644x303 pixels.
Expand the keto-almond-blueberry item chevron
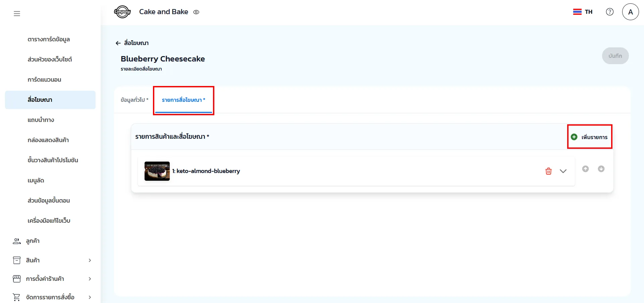tap(563, 171)
